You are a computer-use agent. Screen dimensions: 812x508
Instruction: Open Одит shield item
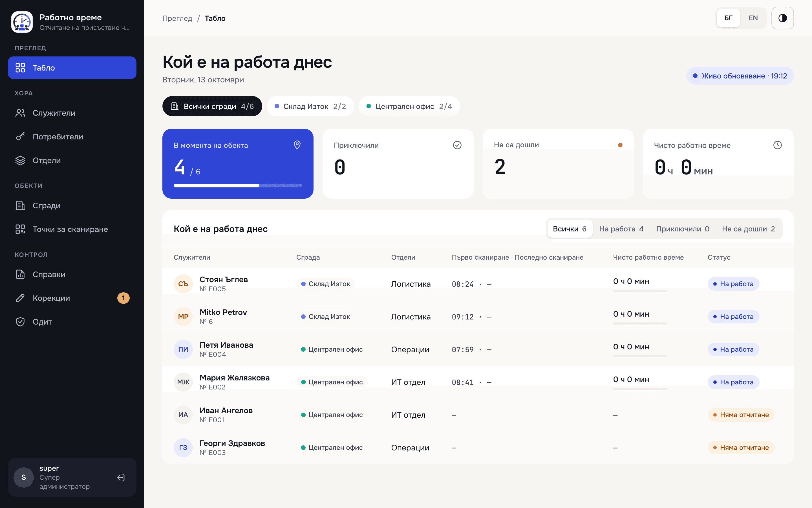72,322
